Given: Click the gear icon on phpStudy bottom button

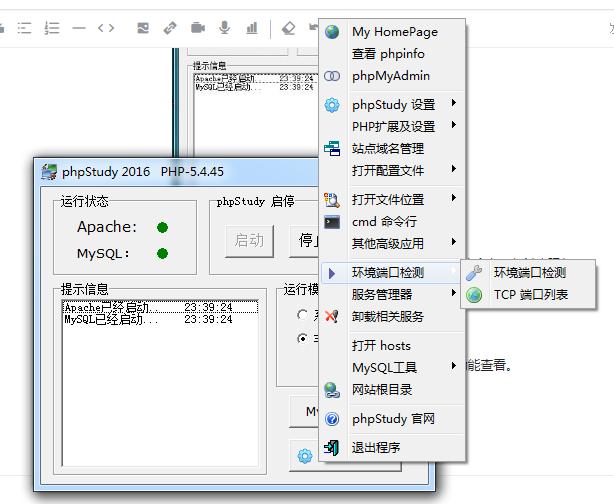Looking at the screenshot, I should click(x=305, y=456).
